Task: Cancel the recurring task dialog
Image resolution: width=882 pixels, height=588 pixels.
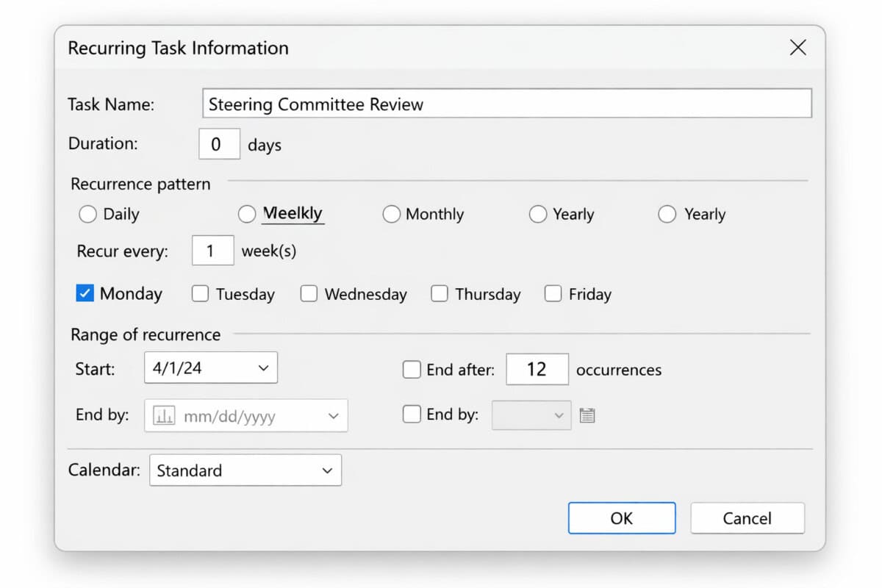Action: coord(747,518)
